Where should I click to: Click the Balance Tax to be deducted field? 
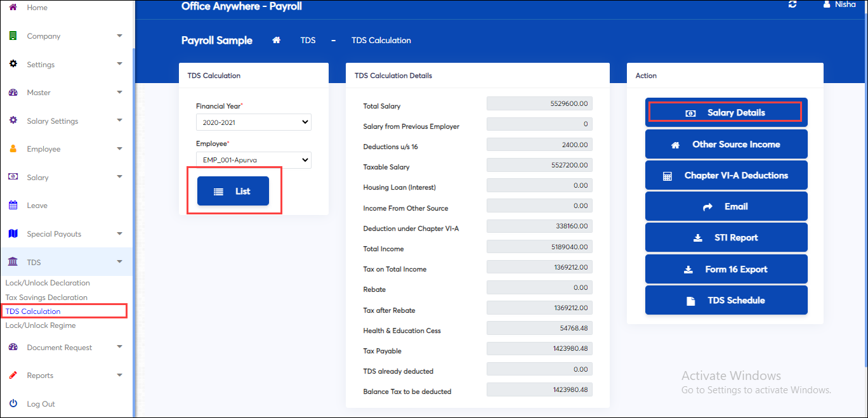pos(539,389)
